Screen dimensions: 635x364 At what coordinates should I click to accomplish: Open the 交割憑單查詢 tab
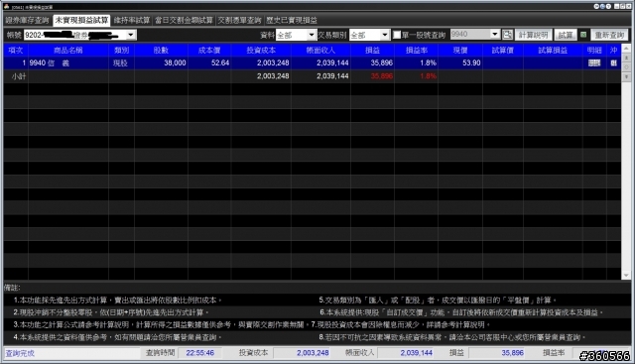pyautogui.click(x=240, y=20)
